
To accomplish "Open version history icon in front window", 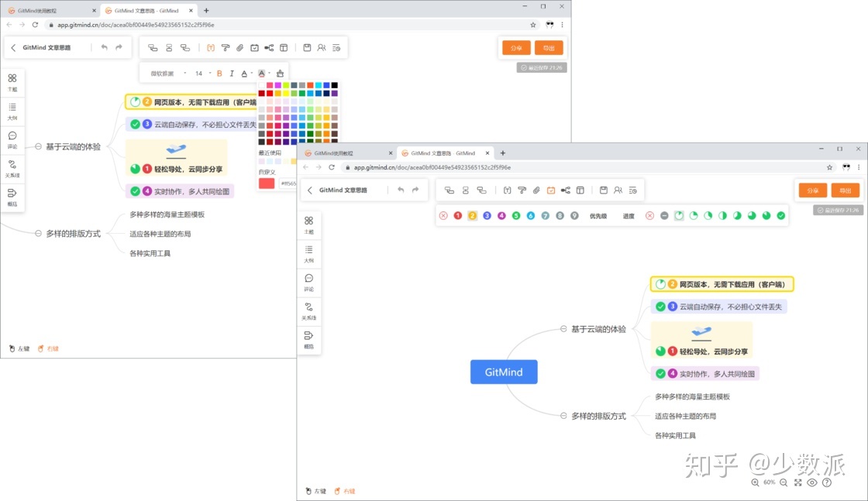I will (632, 190).
